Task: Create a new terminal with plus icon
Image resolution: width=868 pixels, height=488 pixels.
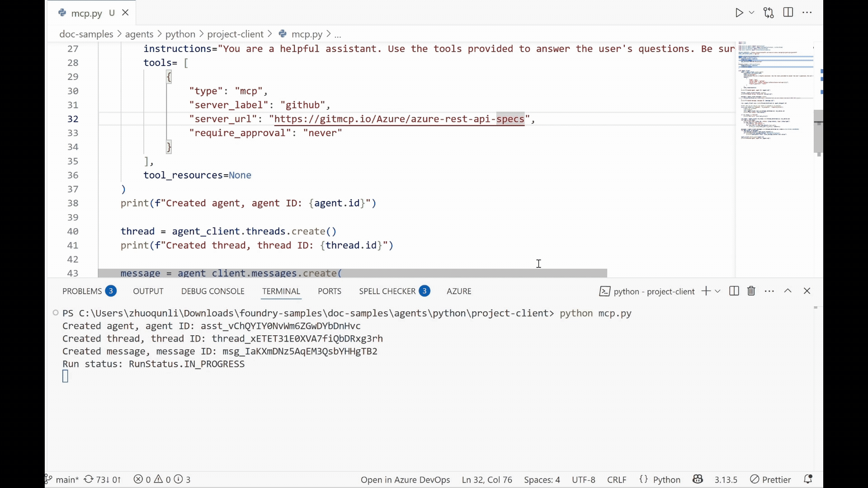Action: tap(706, 291)
